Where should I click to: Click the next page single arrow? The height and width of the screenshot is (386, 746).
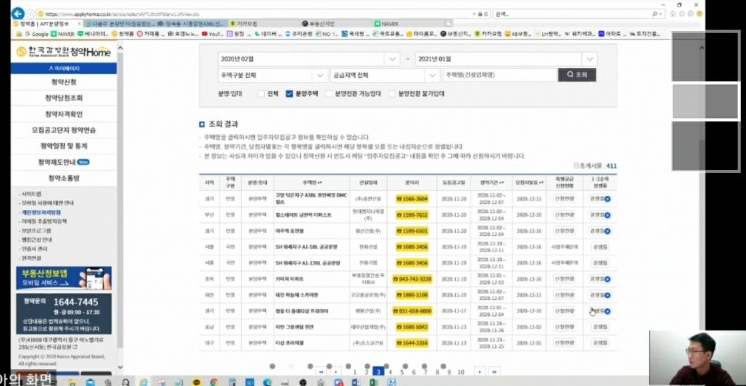coord(480,371)
